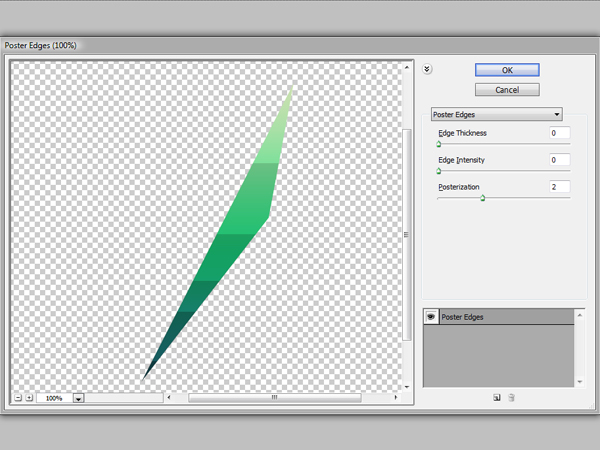Screen dimensions: 600x450
Task: Open the zoom percentage dropdown arrow
Action: tap(78, 398)
